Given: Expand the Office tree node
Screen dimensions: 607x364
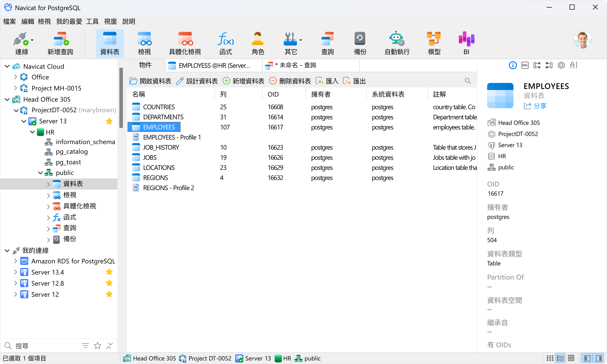Looking at the screenshot, I should tap(15, 77).
